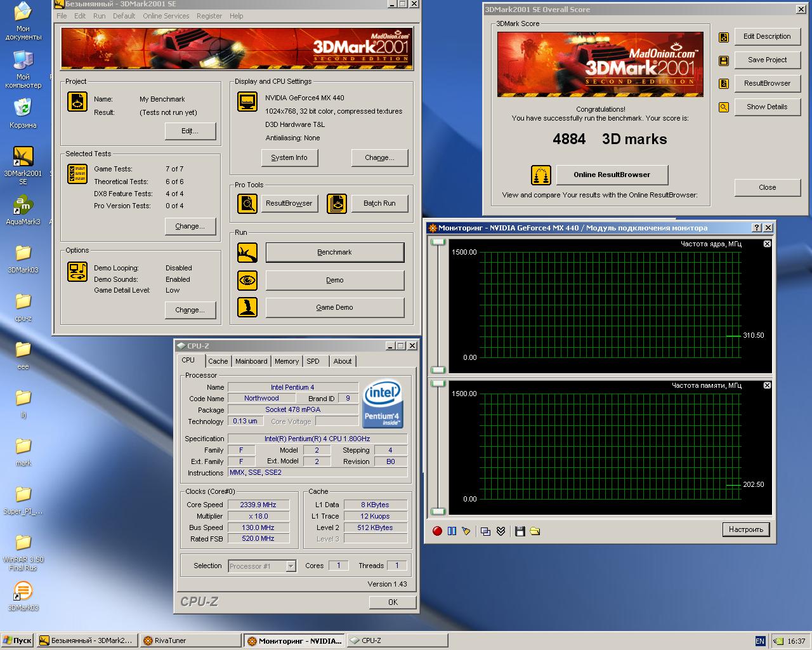Click the open folder icon in monitoring toolbar
This screenshot has width=812, height=650.
coord(535,531)
